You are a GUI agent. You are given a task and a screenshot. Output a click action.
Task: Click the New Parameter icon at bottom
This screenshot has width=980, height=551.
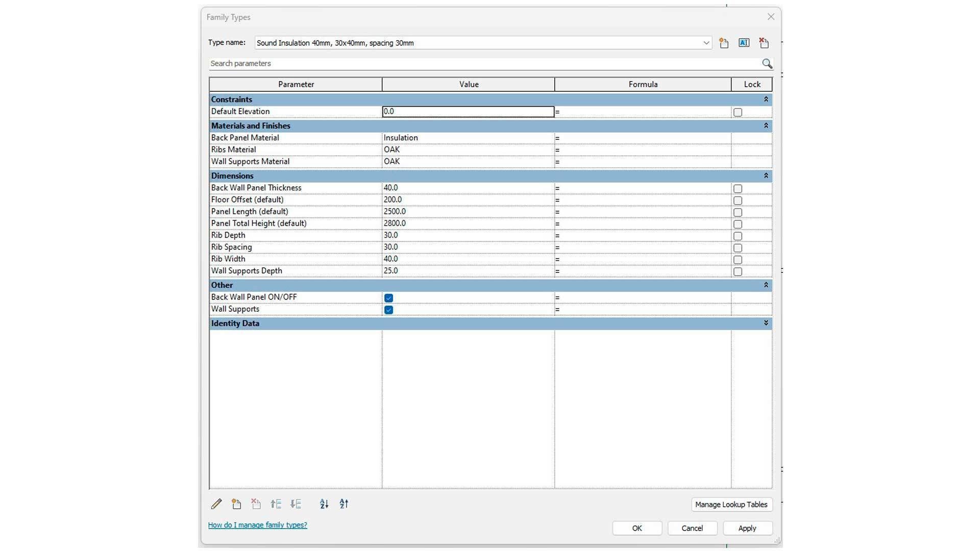[x=236, y=504]
